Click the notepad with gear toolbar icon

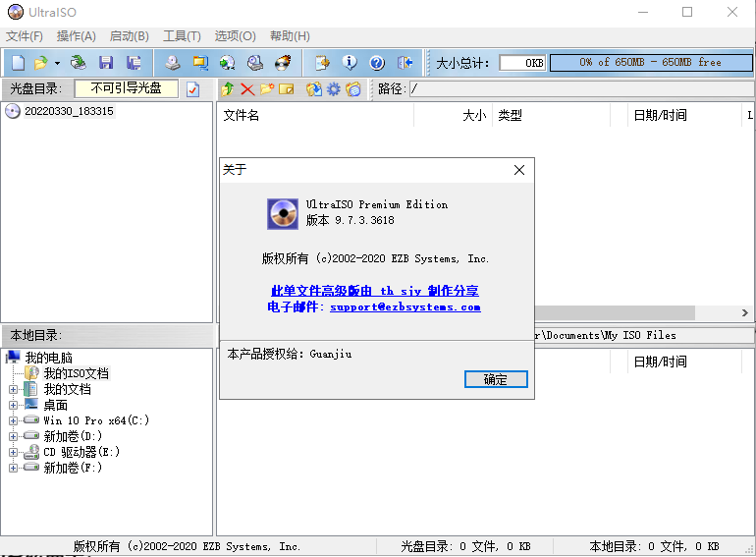(x=322, y=63)
